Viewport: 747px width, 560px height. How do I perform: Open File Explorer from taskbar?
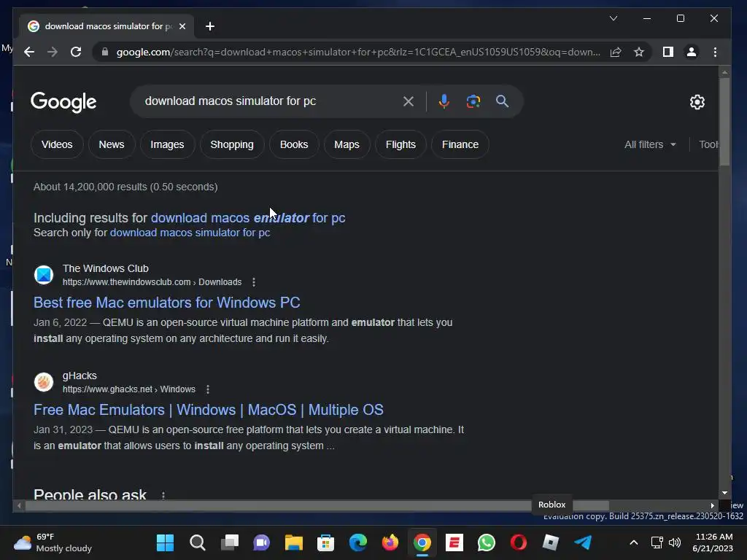coord(294,542)
